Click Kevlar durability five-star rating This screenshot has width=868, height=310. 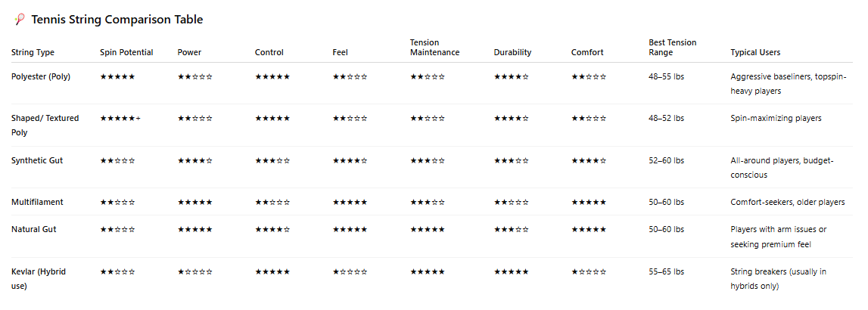pos(511,271)
